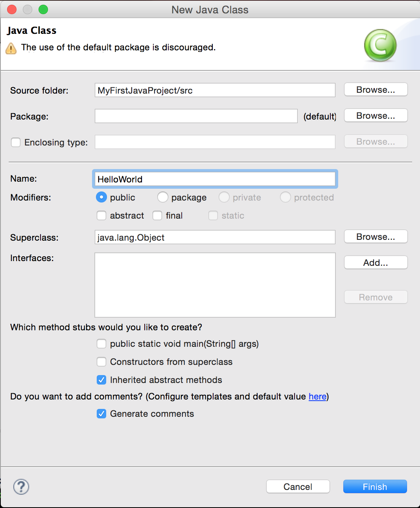Focus the Source folder text field
Viewport: 420px width, 508px height.
(x=215, y=90)
